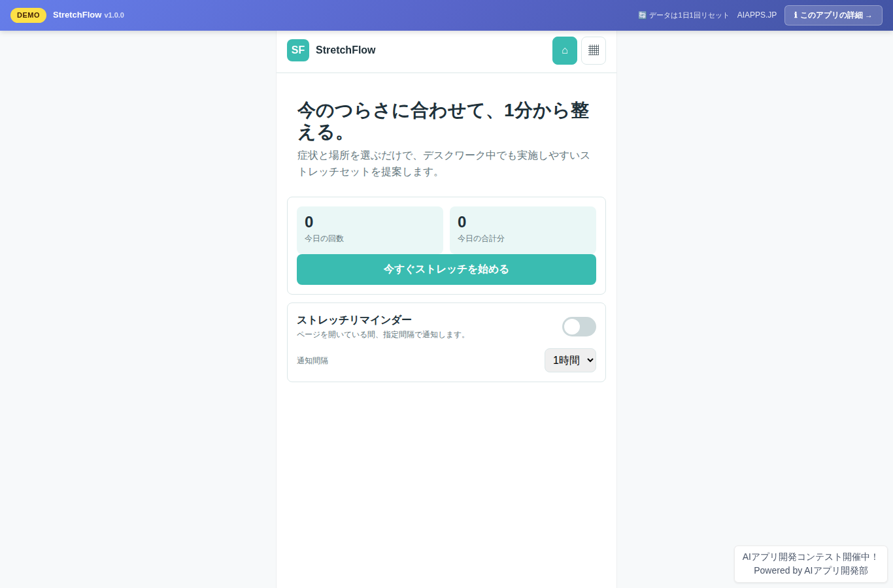Click the AIアプリ開発コンテスト開催中 banner
Viewport: 893px width, 588px height.
point(811,557)
